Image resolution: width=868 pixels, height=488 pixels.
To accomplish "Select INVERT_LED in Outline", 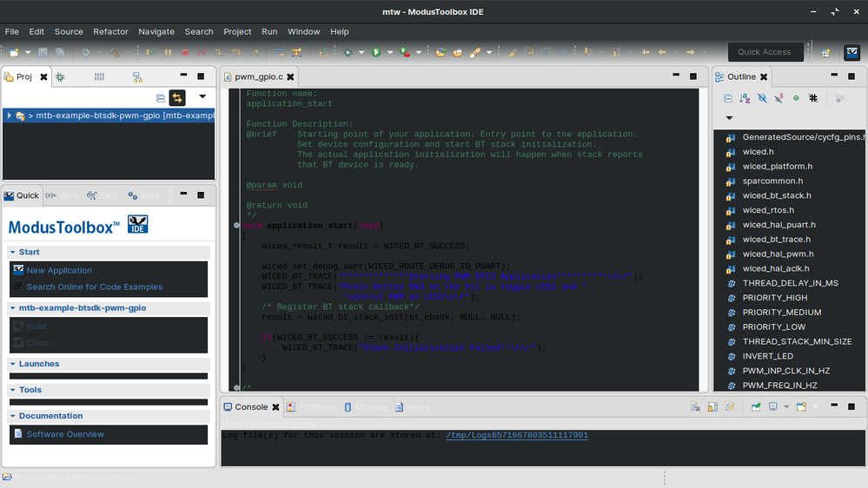I will pos(768,356).
